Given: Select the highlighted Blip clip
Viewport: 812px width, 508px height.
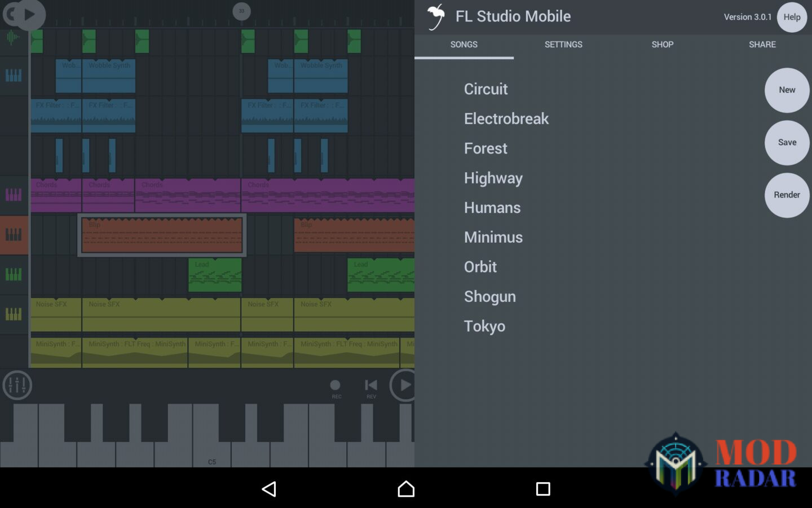Looking at the screenshot, I should 162,235.
